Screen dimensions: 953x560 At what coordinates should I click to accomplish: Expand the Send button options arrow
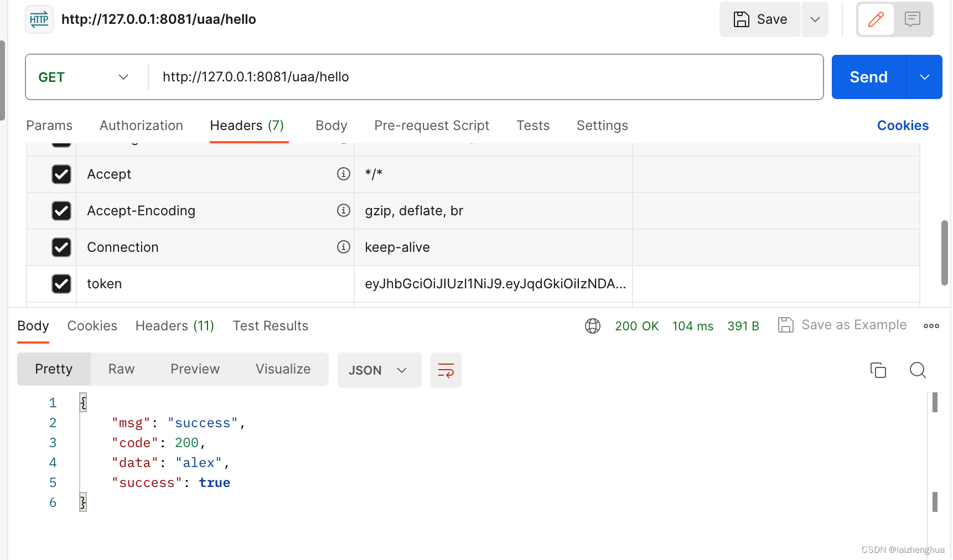pos(925,77)
